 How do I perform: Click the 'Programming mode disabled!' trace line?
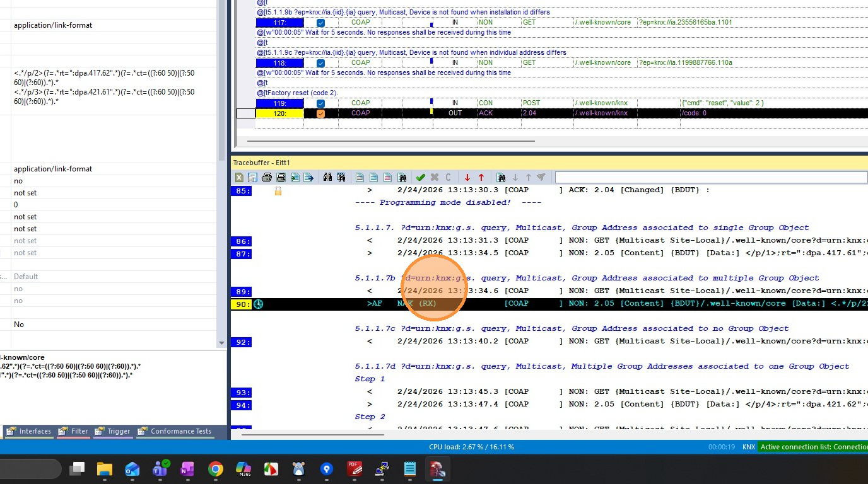pyautogui.click(x=448, y=203)
